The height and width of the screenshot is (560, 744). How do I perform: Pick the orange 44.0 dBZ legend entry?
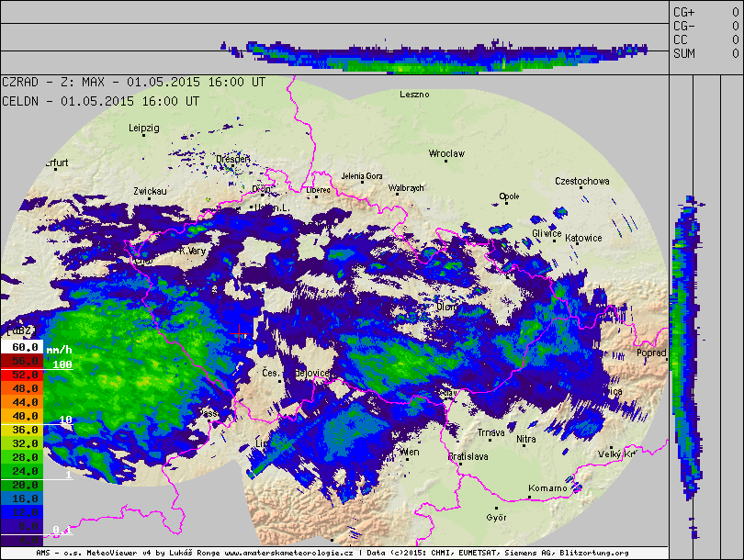pyautogui.click(x=23, y=402)
